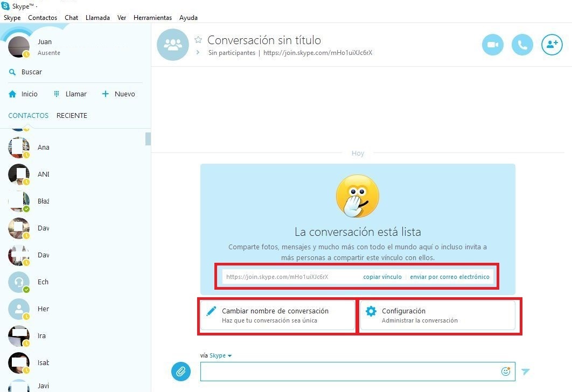The image size is (572, 392).
Task: Open the Chat menu
Action: (72, 18)
